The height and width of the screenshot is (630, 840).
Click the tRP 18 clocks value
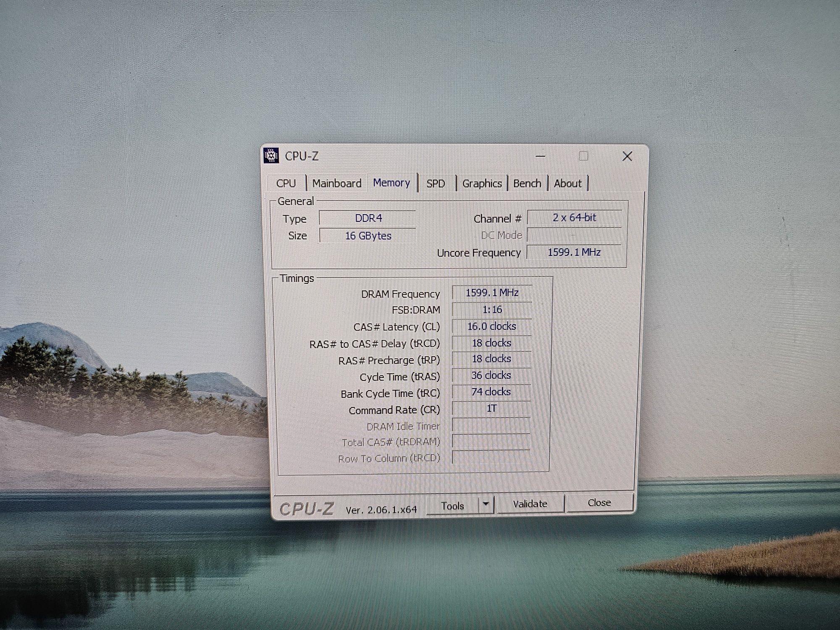491,359
